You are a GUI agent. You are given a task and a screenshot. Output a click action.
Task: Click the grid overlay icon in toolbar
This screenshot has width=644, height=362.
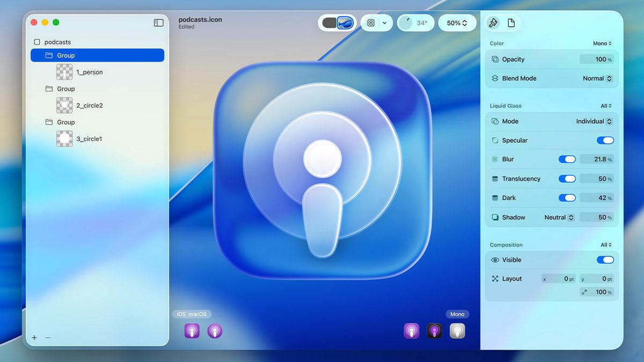pyautogui.click(x=371, y=23)
